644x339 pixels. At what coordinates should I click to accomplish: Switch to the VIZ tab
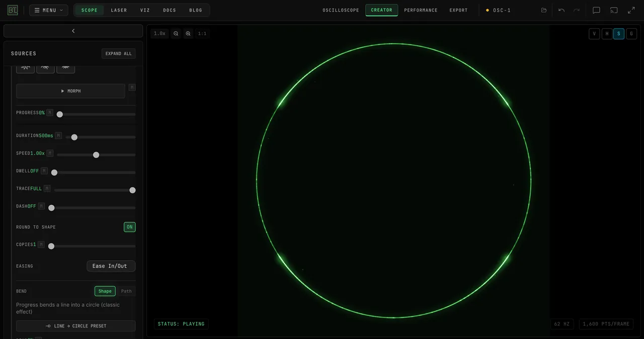coord(145,10)
